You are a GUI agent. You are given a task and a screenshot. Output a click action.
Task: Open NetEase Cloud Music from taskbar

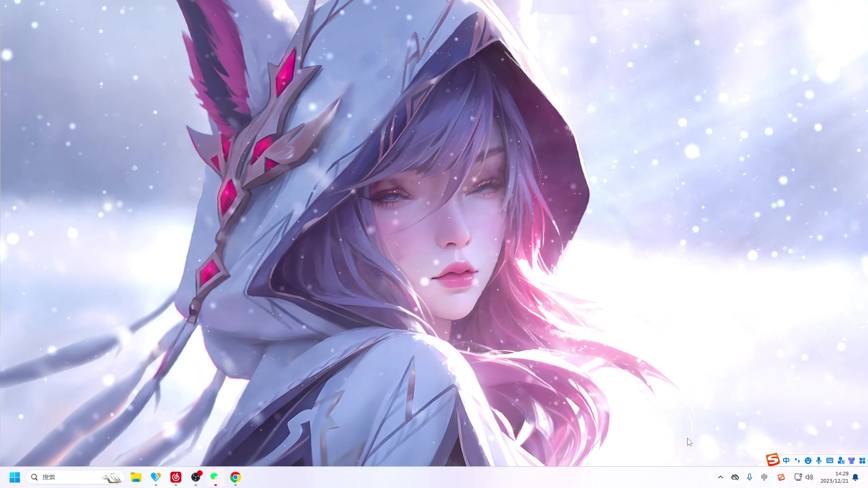click(176, 477)
